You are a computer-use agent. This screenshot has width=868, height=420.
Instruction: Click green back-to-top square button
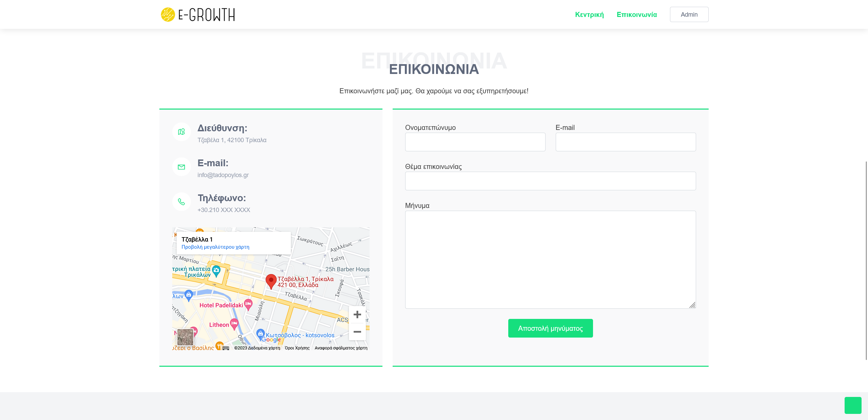click(x=853, y=405)
